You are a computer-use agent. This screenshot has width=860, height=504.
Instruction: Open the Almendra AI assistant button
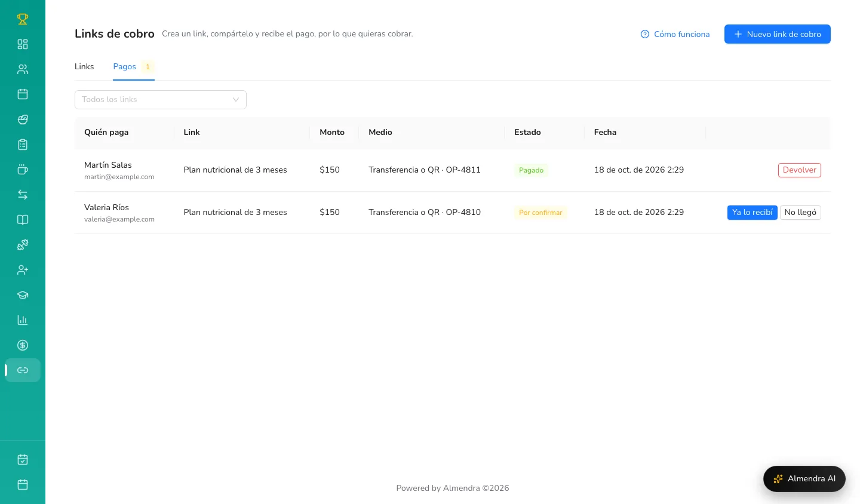(804, 479)
